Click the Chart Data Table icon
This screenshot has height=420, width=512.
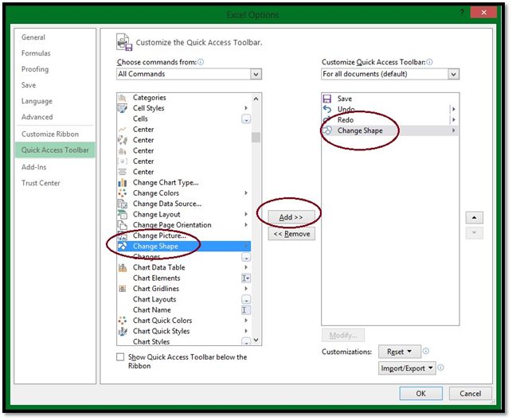(123, 268)
